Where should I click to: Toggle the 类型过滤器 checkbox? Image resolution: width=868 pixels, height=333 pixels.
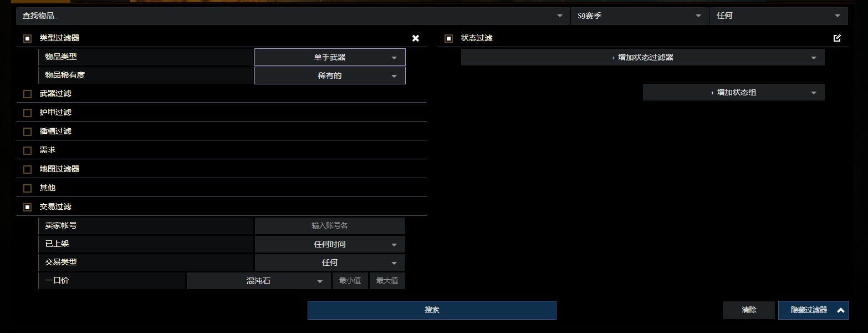[27, 38]
